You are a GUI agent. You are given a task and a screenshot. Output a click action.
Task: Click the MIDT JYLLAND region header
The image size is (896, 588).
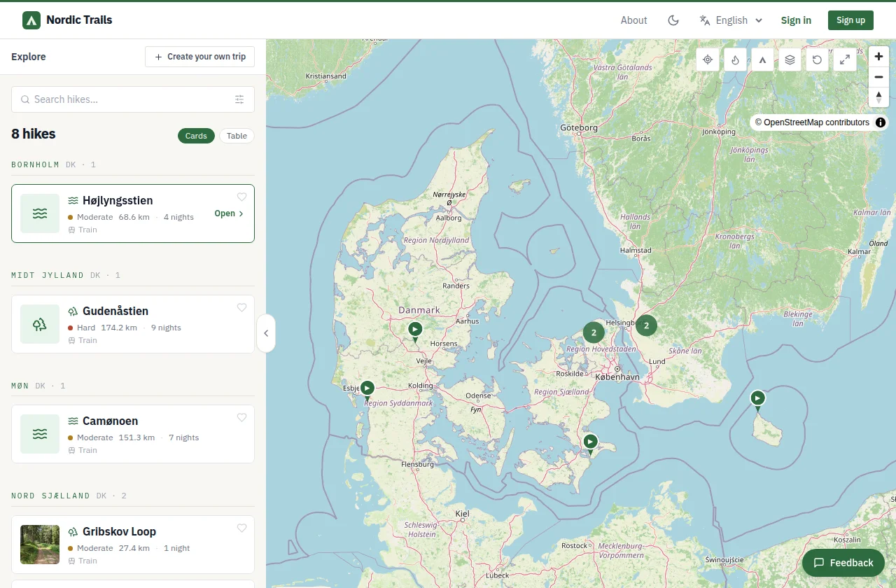pyautogui.click(x=48, y=275)
